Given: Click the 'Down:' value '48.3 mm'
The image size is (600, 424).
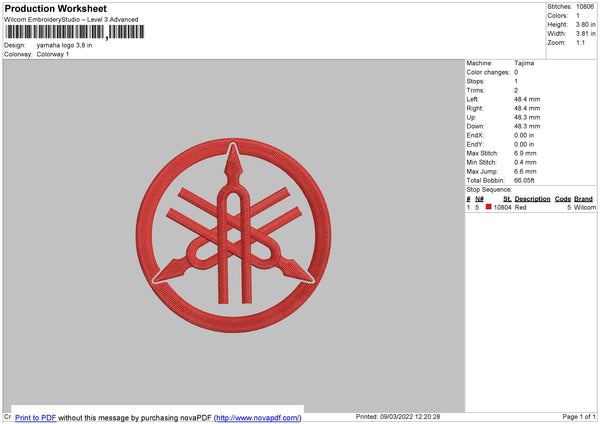Looking at the screenshot, I should coord(527,126).
